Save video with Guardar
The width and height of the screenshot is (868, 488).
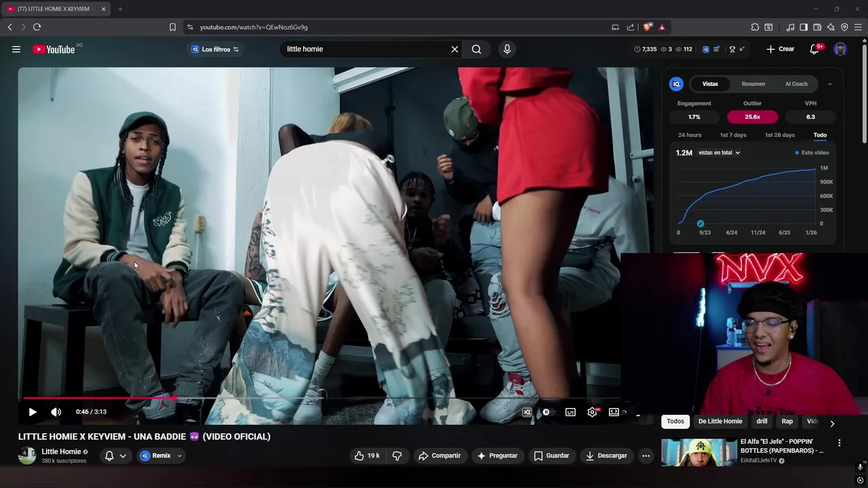click(x=551, y=455)
